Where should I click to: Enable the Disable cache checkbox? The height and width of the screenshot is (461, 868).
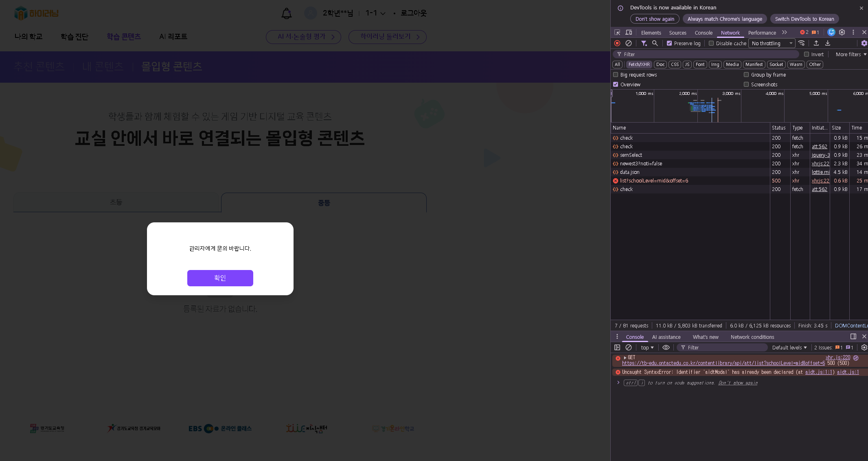click(711, 43)
